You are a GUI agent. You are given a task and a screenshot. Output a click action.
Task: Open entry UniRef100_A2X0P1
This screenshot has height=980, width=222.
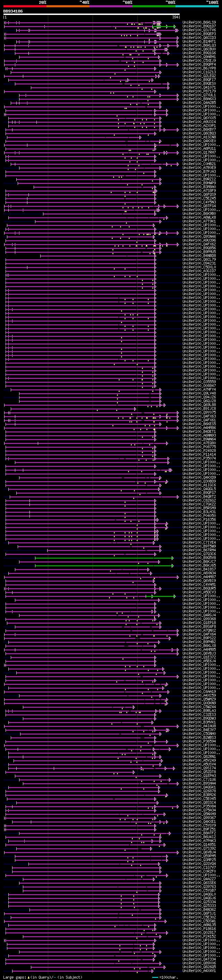point(199,125)
